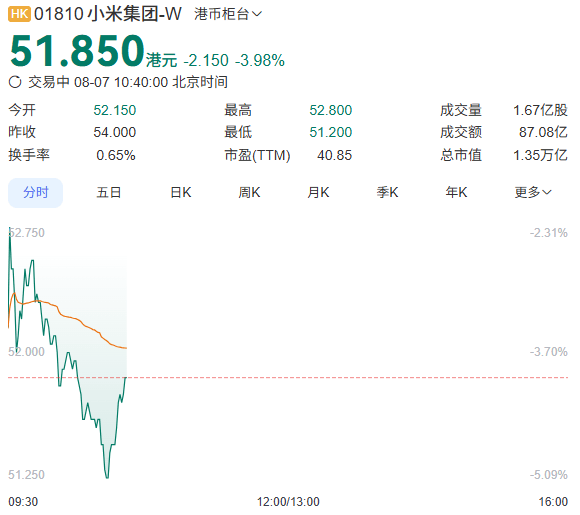Click the 市盈(TTM) 40.85 value

[x=334, y=155]
